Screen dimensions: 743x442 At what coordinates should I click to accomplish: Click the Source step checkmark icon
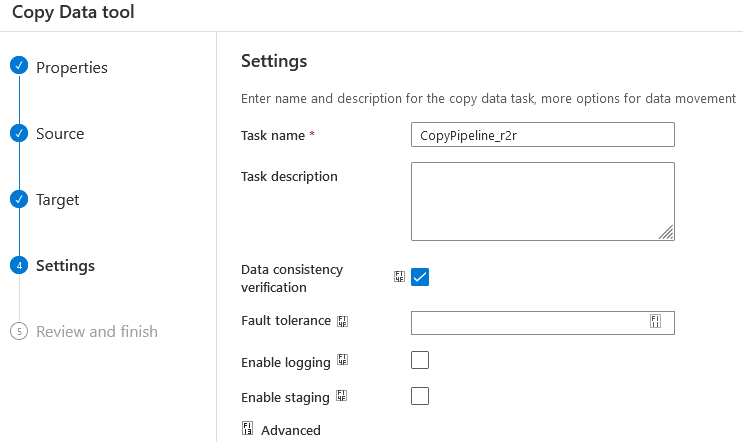19,133
